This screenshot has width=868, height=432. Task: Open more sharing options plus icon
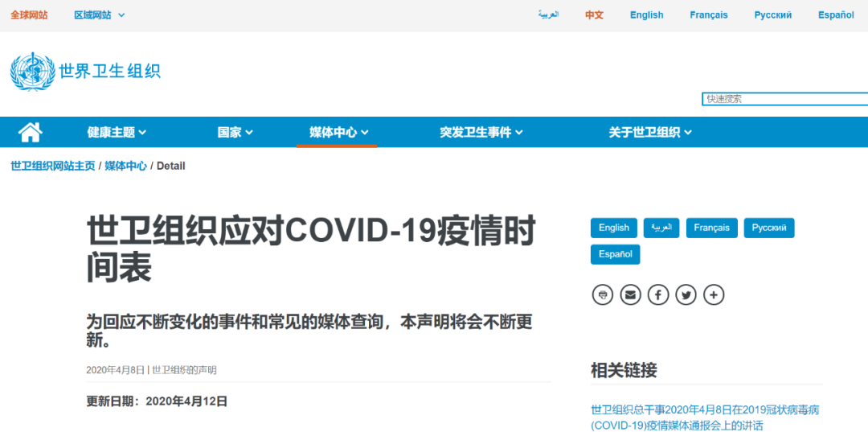click(x=714, y=294)
